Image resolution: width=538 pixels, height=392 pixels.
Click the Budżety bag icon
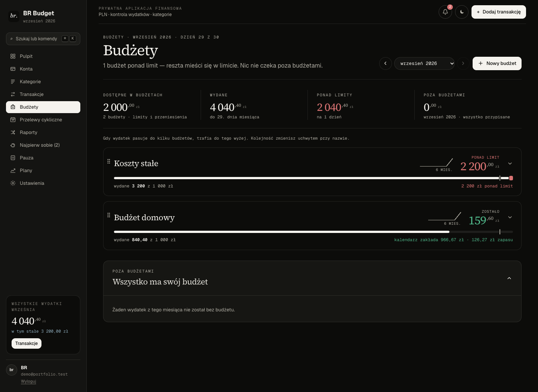13,107
